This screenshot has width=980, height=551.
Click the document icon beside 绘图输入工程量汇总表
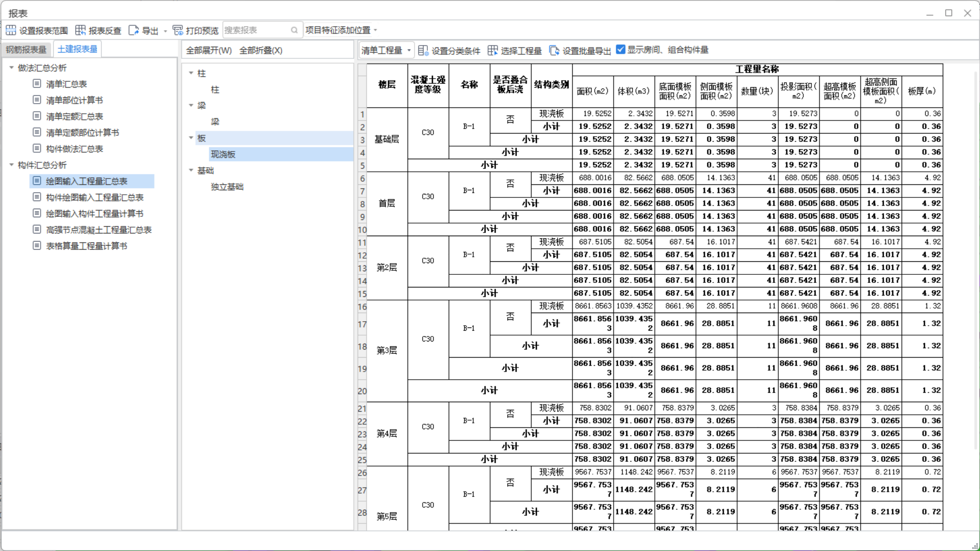click(37, 181)
